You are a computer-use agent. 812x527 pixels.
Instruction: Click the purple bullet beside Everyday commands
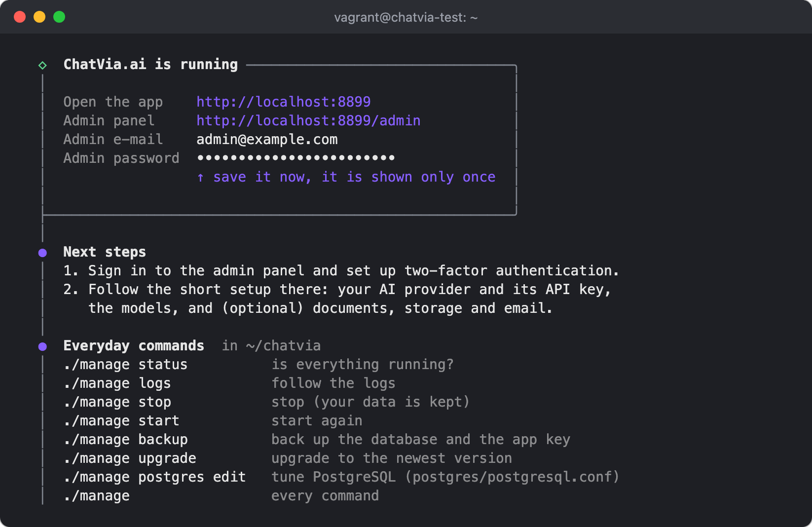(x=43, y=346)
